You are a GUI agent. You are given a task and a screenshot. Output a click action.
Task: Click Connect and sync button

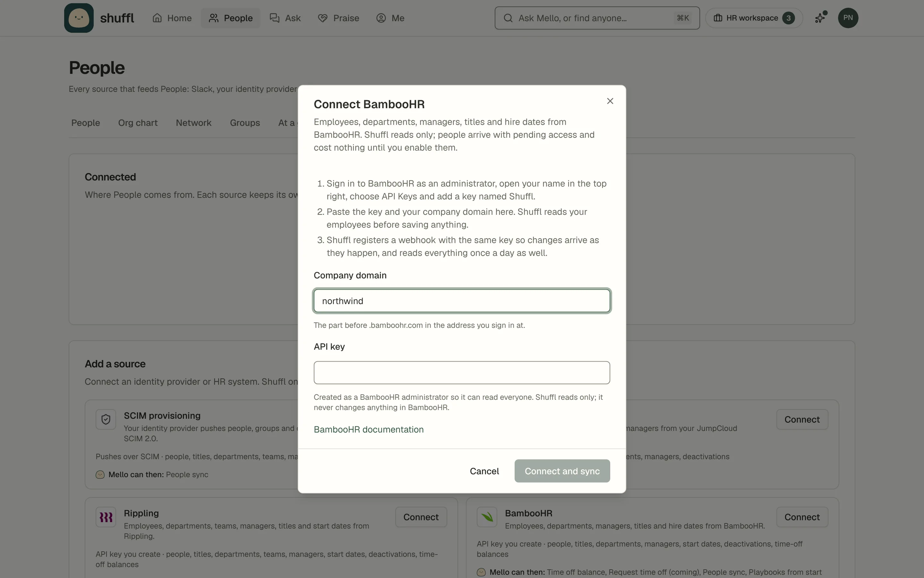[x=562, y=471]
